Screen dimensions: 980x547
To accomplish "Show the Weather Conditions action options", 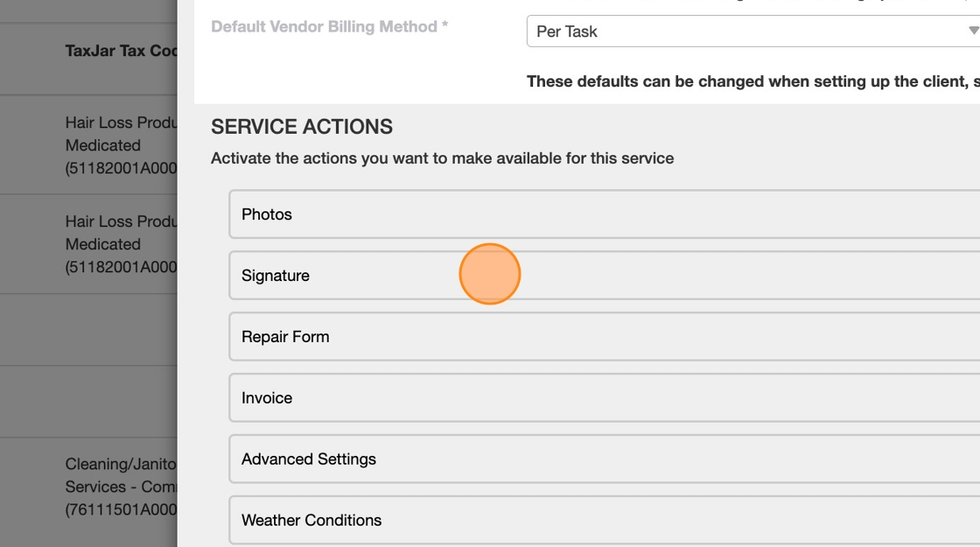I will (x=604, y=521).
